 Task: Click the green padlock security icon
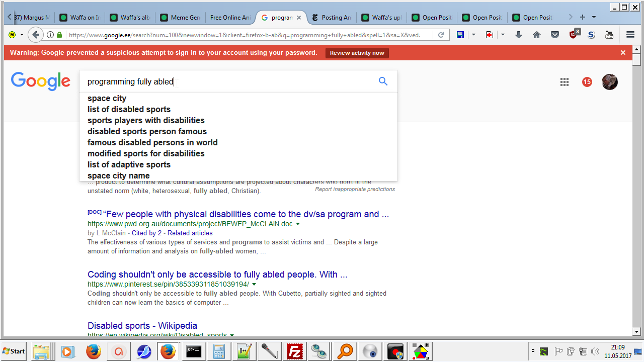tap(59, 35)
